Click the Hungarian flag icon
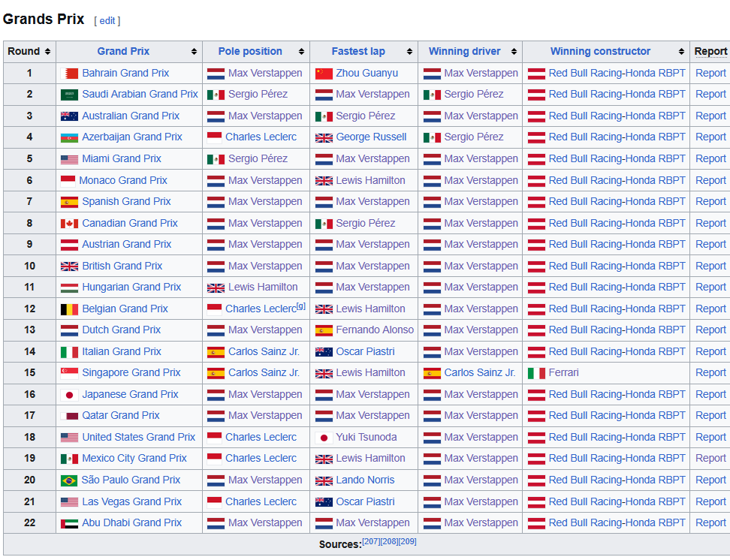Image resolution: width=730 pixels, height=560 pixels. [x=69, y=288]
